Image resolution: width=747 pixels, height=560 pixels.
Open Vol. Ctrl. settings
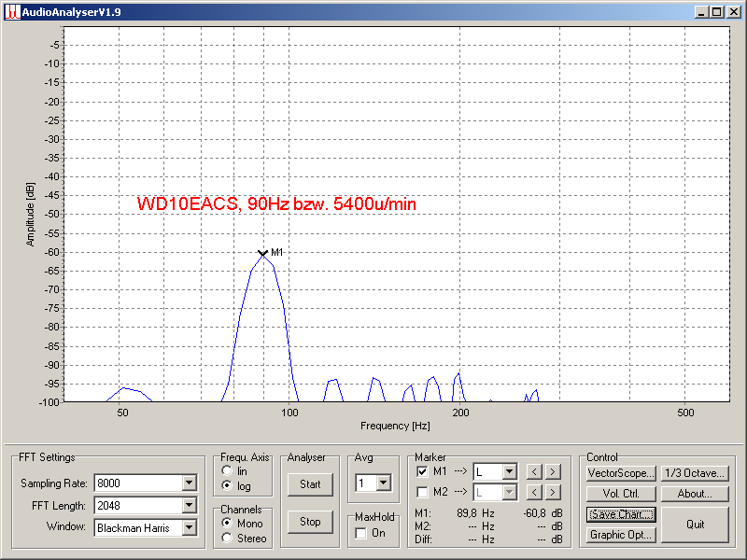tap(621, 494)
